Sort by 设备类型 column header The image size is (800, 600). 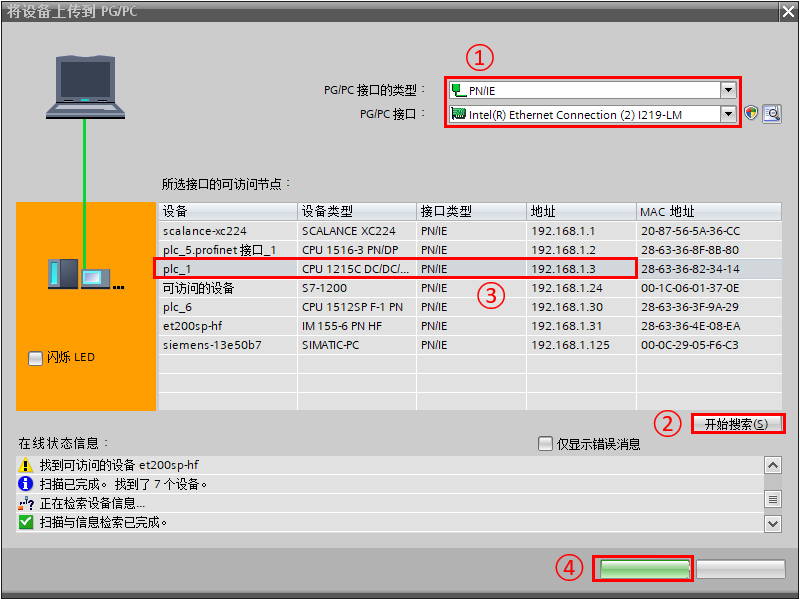coord(357,211)
